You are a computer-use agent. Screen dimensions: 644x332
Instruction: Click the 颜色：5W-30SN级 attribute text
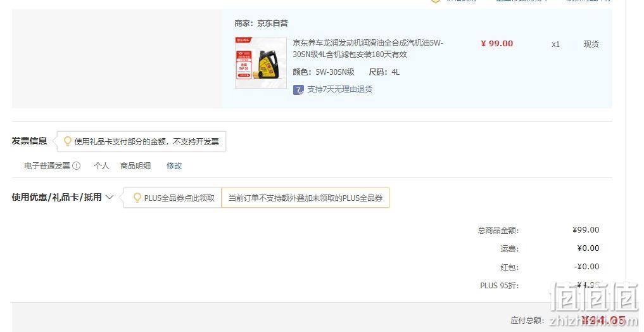(x=324, y=72)
